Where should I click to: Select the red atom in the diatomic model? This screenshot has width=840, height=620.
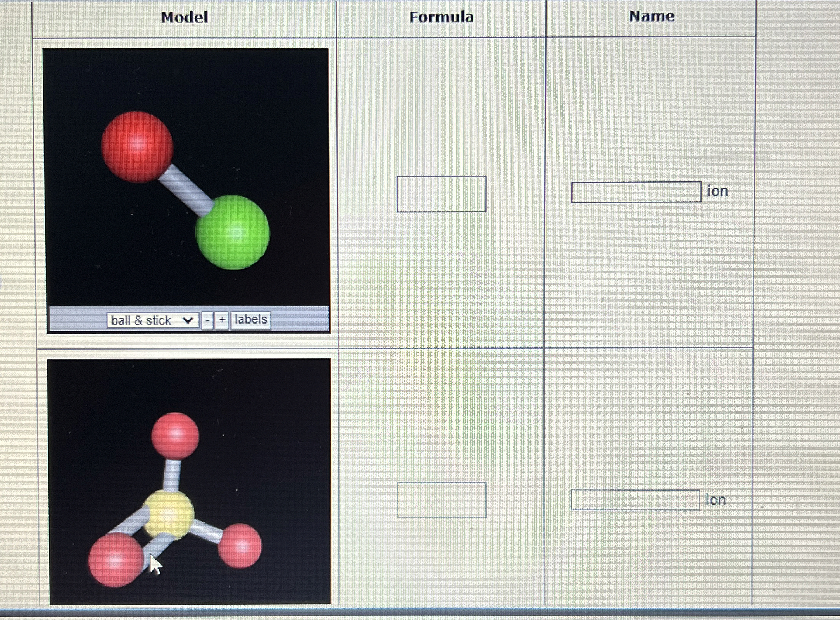tap(137, 146)
